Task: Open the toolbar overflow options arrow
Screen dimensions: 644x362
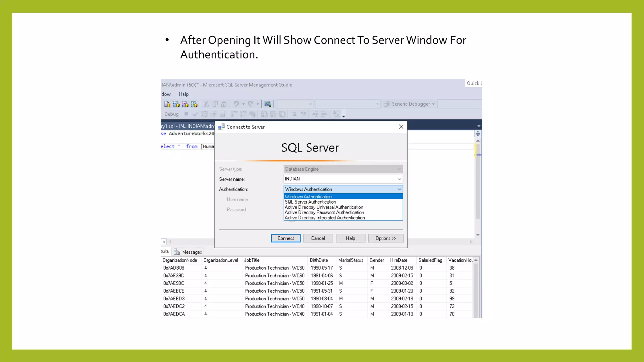Action: 344,116
